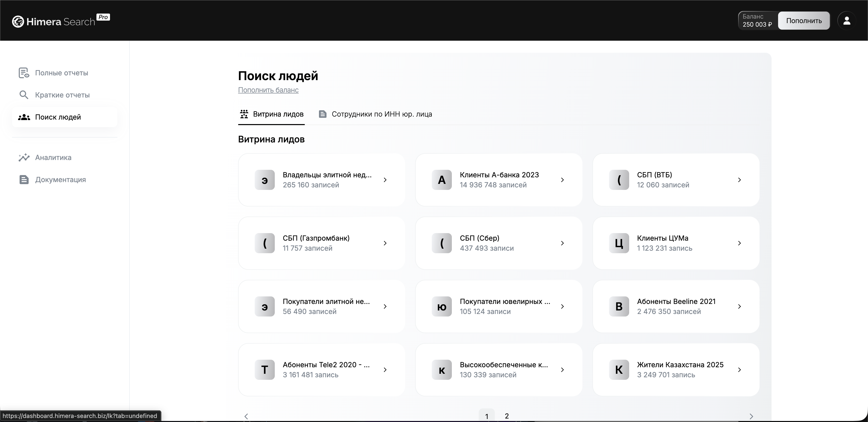Click the 'B' badge for Абоненты Beeline 2021
This screenshot has width=868, height=422.
pos(619,306)
